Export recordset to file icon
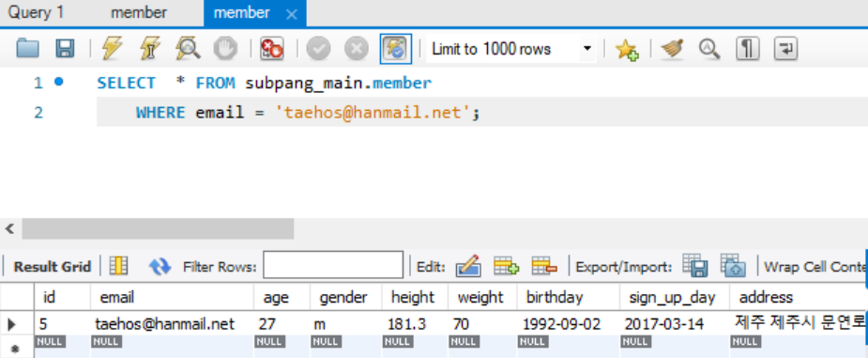 point(694,266)
